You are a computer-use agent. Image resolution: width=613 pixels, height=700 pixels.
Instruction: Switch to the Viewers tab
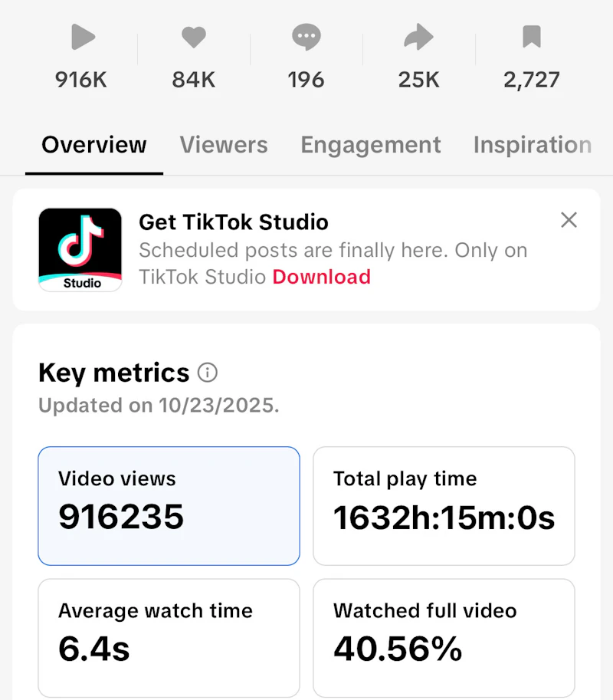[x=224, y=145]
